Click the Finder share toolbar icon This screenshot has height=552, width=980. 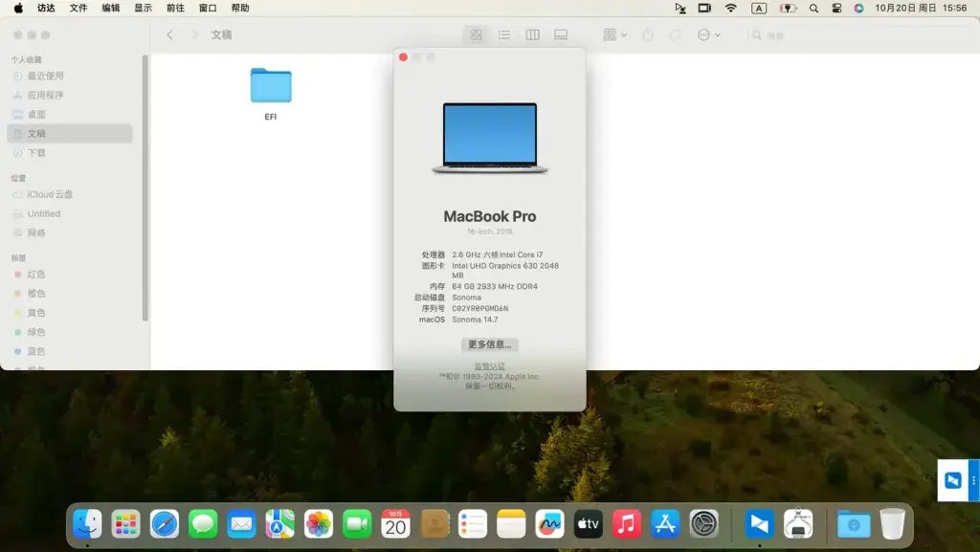(648, 35)
